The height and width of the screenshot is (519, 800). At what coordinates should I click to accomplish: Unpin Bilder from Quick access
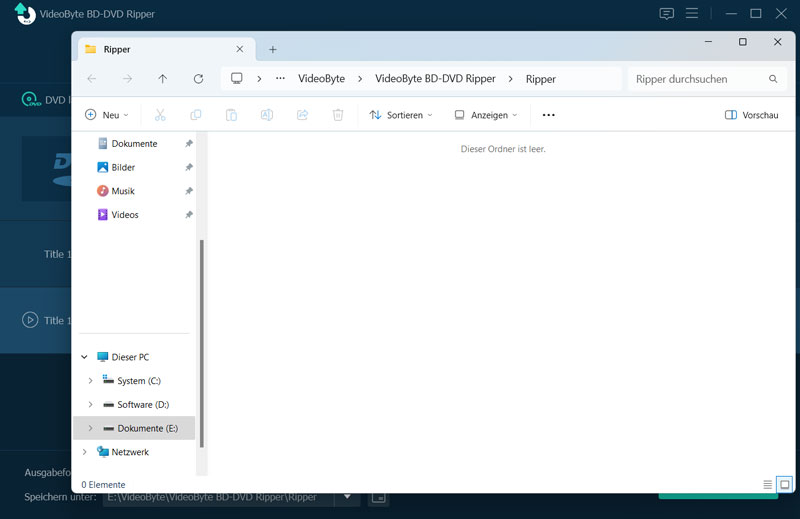click(x=189, y=167)
